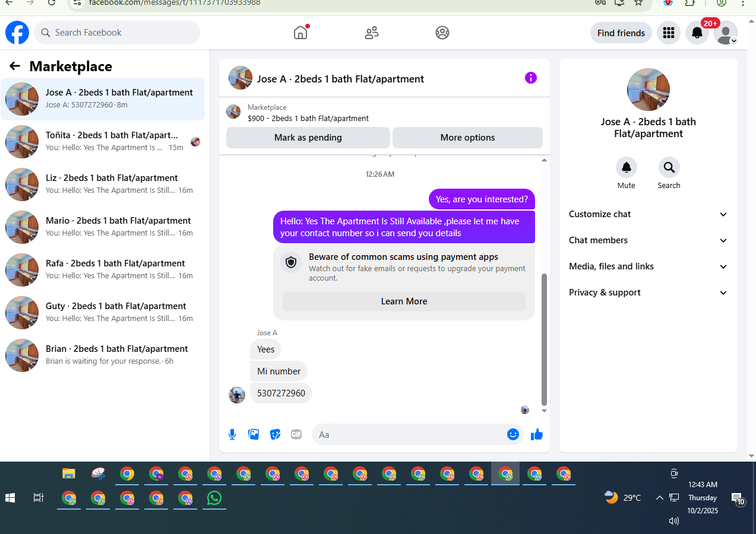Image resolution: width=756 pixels, height=534 pixels.
Task: Open the account profile avatar menu
Action: pos(726,33)
